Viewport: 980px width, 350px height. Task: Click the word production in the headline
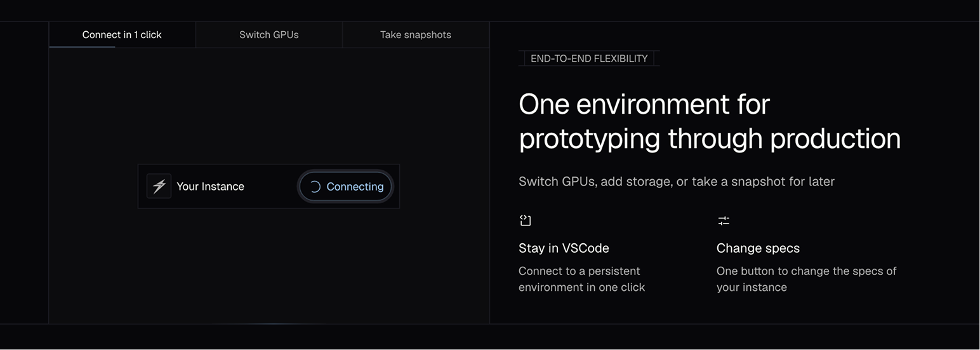[835, 138]
